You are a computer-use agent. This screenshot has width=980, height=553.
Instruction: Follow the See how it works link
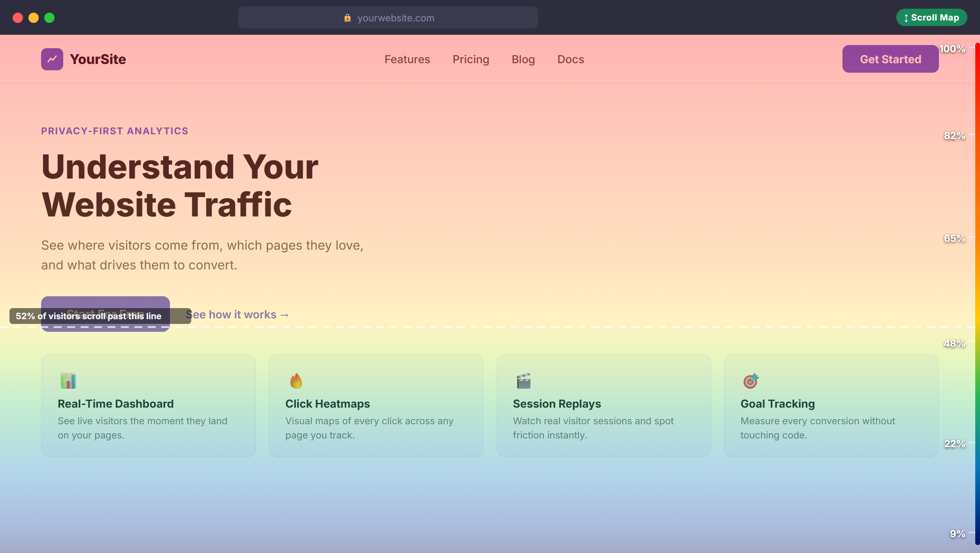click(237, 314)
